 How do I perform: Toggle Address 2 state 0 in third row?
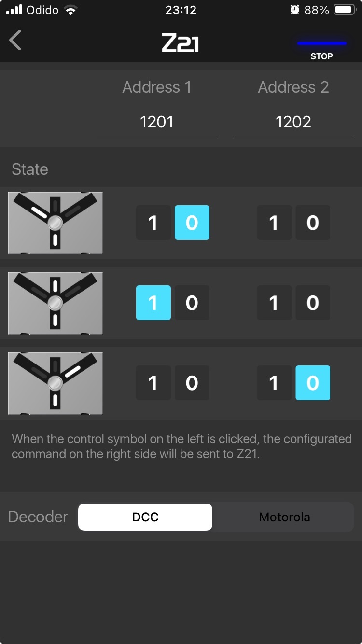point(313,383)
